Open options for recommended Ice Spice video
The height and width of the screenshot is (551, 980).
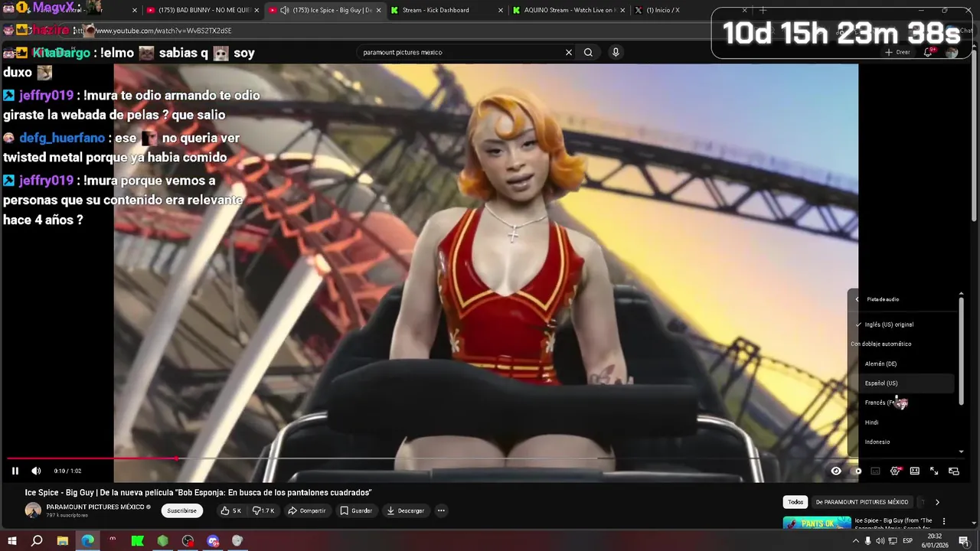click(944, 521)
